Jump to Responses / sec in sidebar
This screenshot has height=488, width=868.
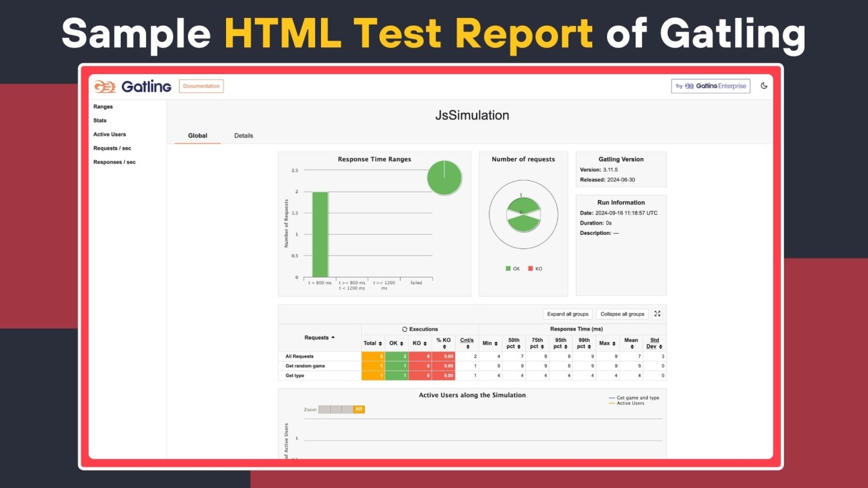point(114,162)
